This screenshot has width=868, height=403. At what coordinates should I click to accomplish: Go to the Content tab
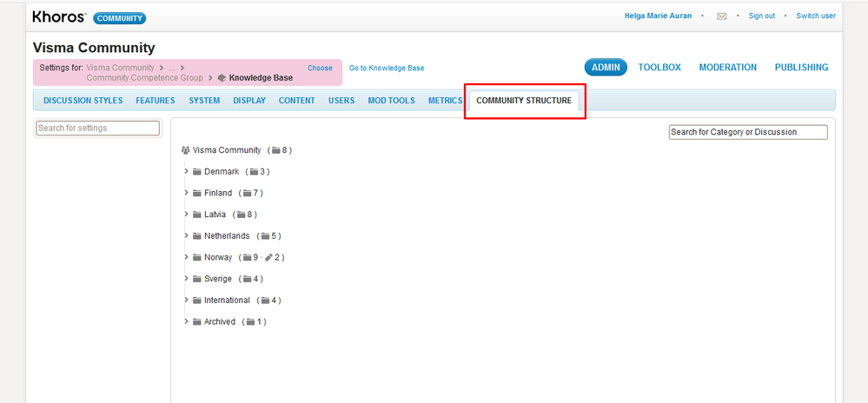[296, 101]
